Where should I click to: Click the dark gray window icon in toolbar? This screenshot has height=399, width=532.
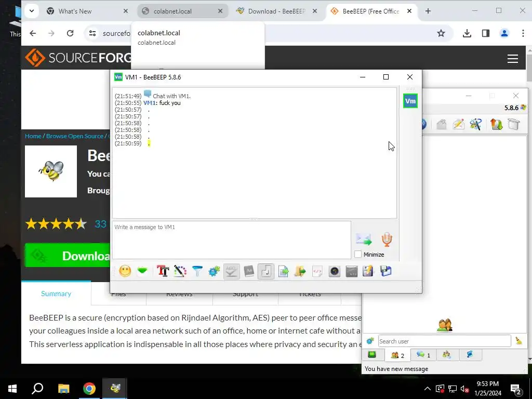tap(352, 271)
